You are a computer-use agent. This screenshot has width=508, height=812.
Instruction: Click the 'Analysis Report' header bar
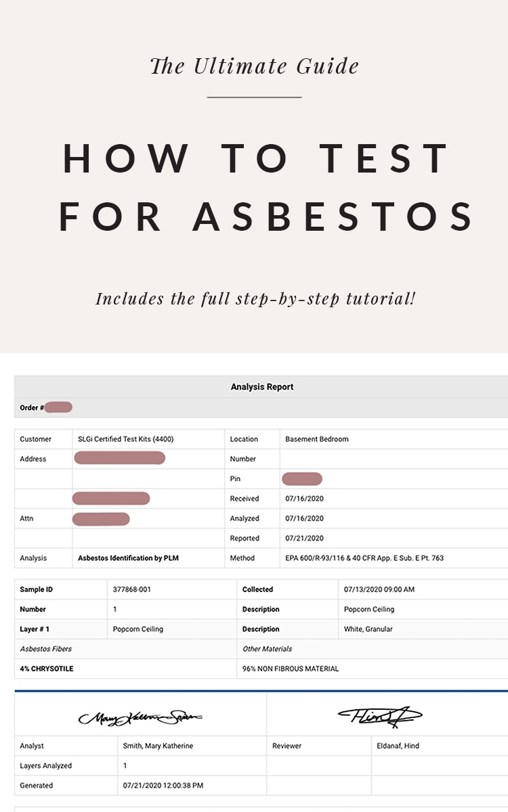pyautogui.click(x=261, y=387)
